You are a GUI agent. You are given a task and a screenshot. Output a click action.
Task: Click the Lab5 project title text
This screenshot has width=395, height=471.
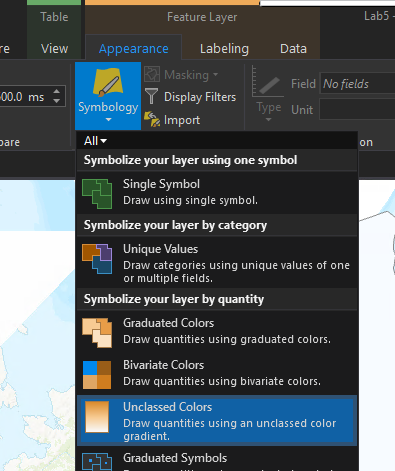point(379,16)
